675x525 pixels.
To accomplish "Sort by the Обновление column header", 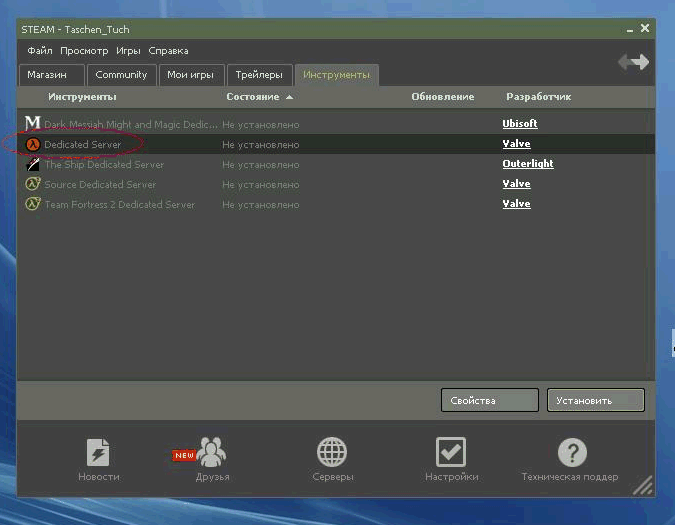I will (443, 97).
